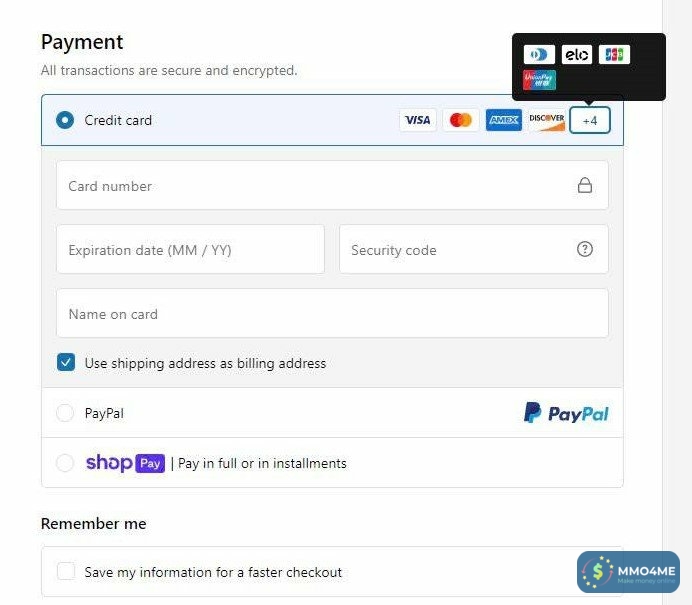Uncheck Use shipping address as billing address
The image size is (692, 605).
(66, 362)
